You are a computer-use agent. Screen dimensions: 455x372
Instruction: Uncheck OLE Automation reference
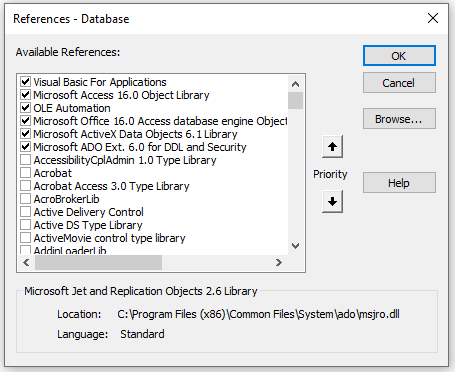pyautogui.click(x=25, y=108)
